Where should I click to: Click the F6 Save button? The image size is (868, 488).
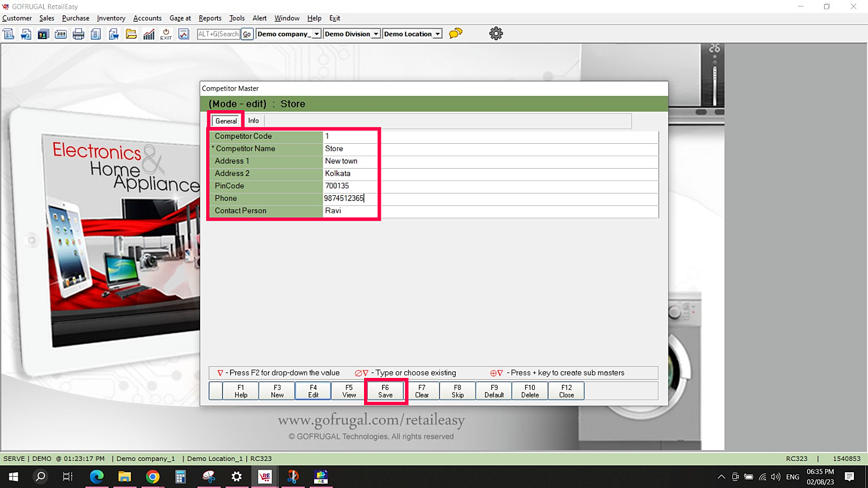coord(385,391)
